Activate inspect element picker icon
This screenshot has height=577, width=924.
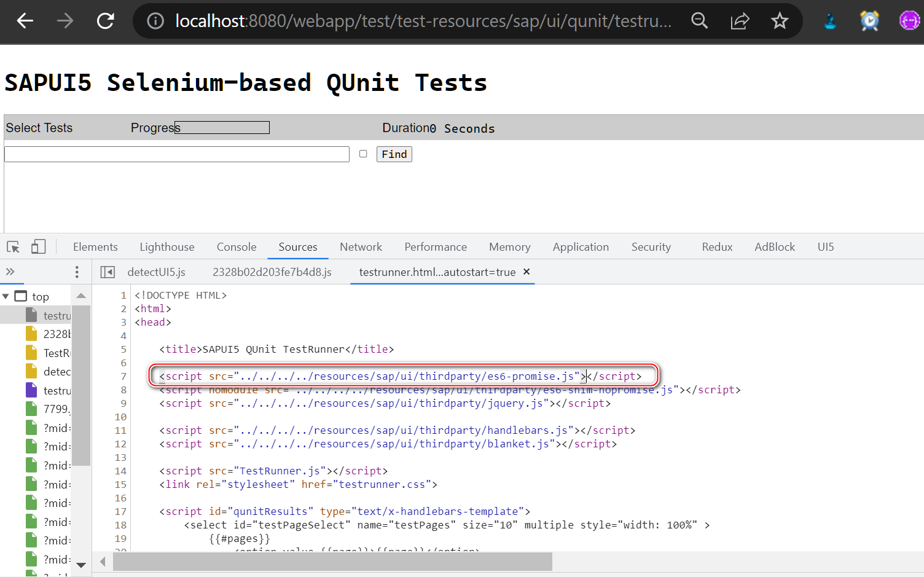(14, 247)
